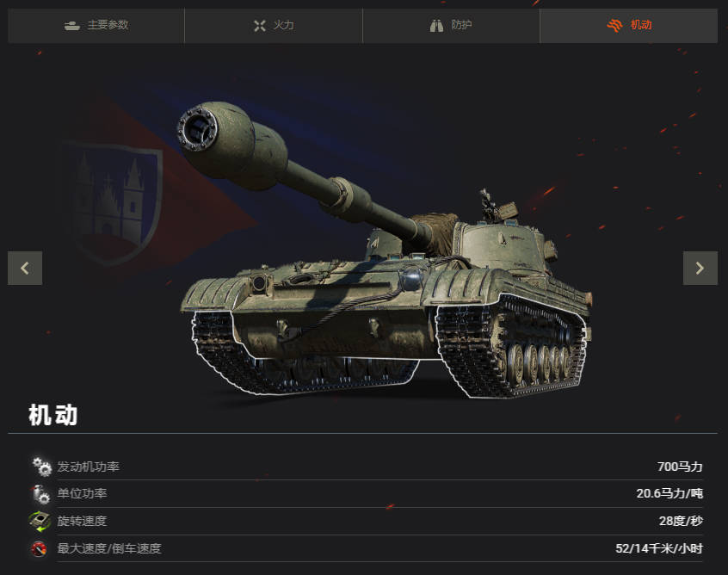Viewport: 728px width, 575px height.
Task: Click the 机动 tab
Action: point(629,26)
